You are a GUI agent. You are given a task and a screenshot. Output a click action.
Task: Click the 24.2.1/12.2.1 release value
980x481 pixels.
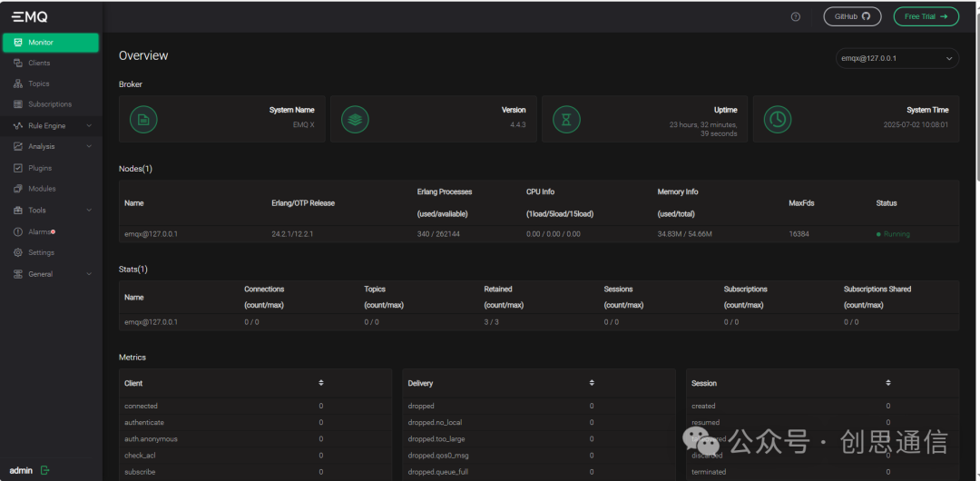pos(292,234)
